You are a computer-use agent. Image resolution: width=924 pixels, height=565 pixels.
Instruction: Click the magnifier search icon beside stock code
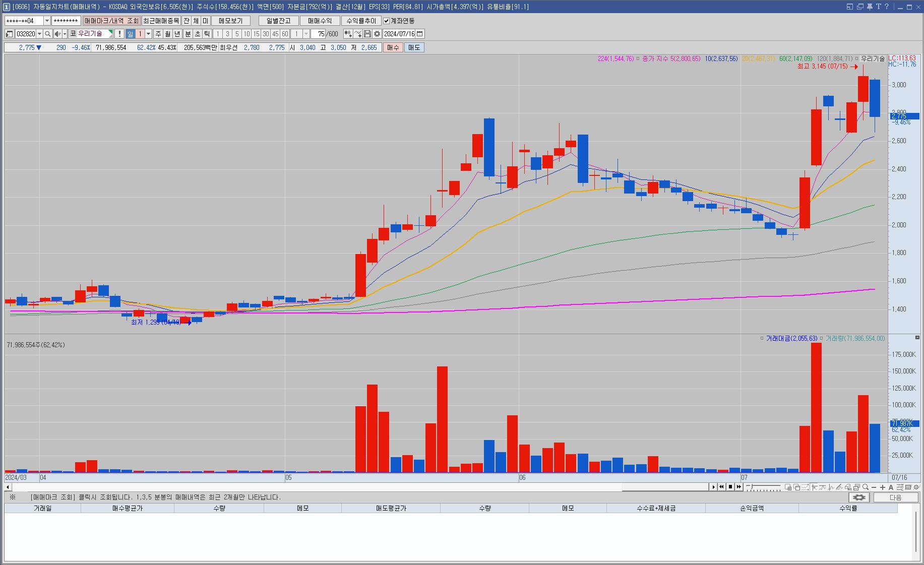47,34
